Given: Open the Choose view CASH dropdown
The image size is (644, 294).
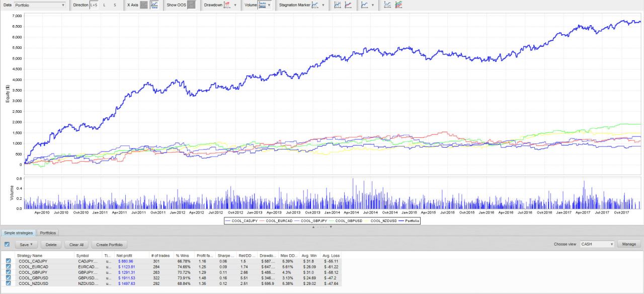Looking at the screenshot, I should pos(597,244).
